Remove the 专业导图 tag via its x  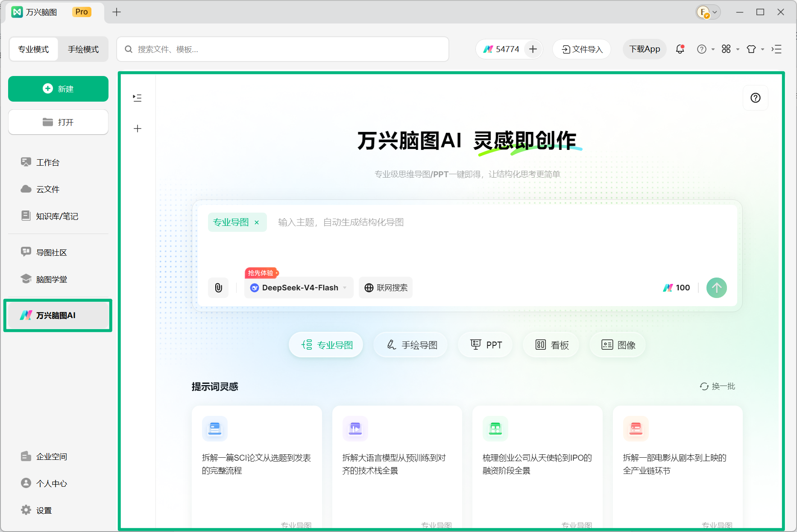pos(257,222)
